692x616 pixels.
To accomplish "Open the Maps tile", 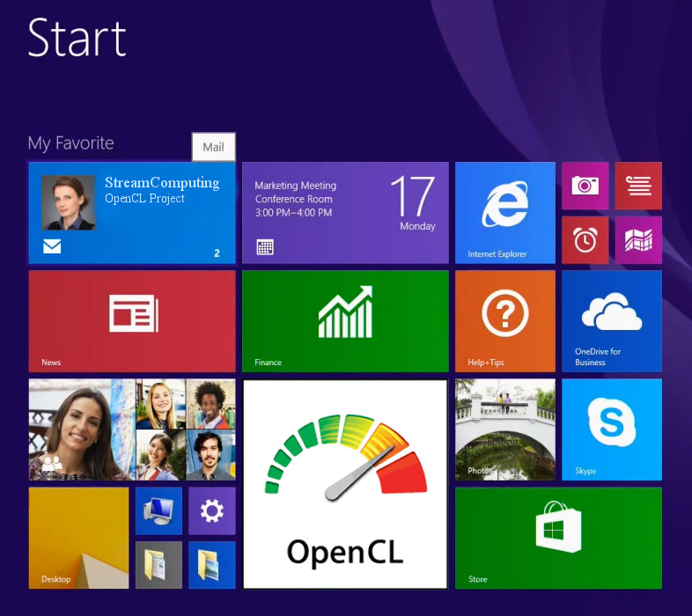I will (x=638, y=240).
